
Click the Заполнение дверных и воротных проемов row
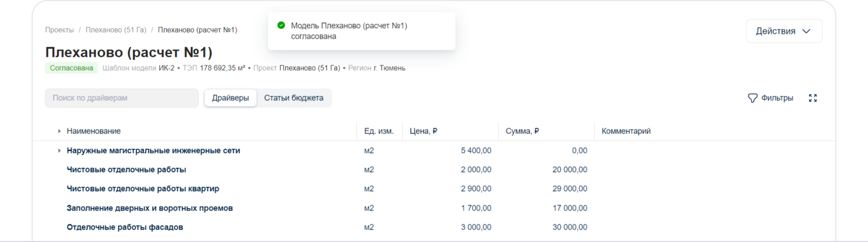[x=149, y=208]
